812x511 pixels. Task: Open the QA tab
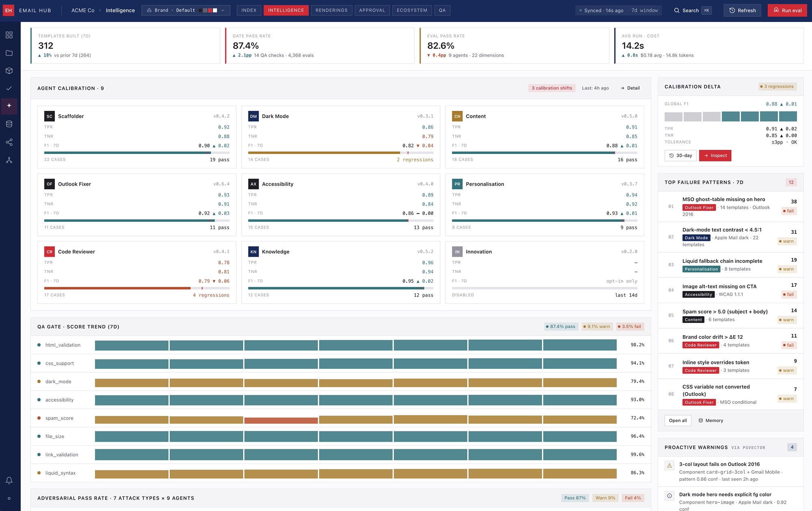pos(442,10)
